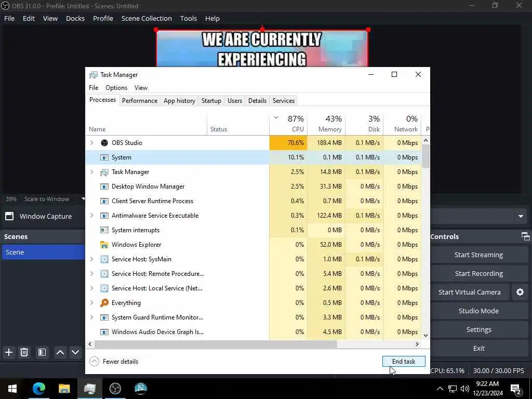This screenshot has height=399, width=532.
Task: Open OBS Scene Collection menu
Action: (147, 18)
